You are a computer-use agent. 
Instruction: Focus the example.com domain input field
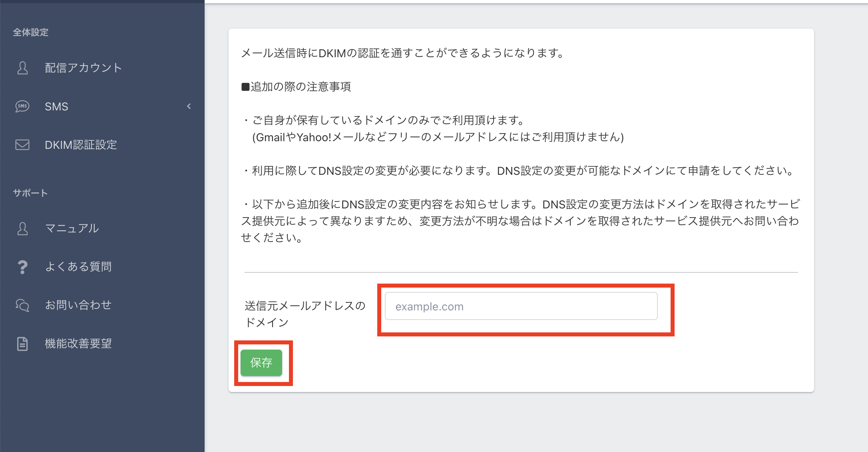(521, 306)
